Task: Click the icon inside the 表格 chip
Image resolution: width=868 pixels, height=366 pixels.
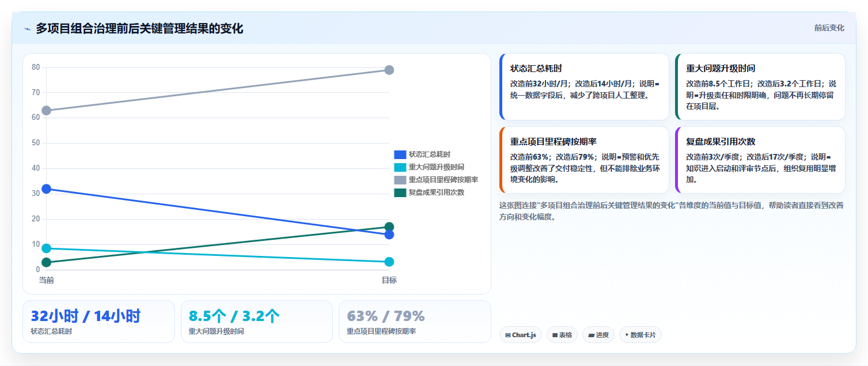Action: [555, 335]
